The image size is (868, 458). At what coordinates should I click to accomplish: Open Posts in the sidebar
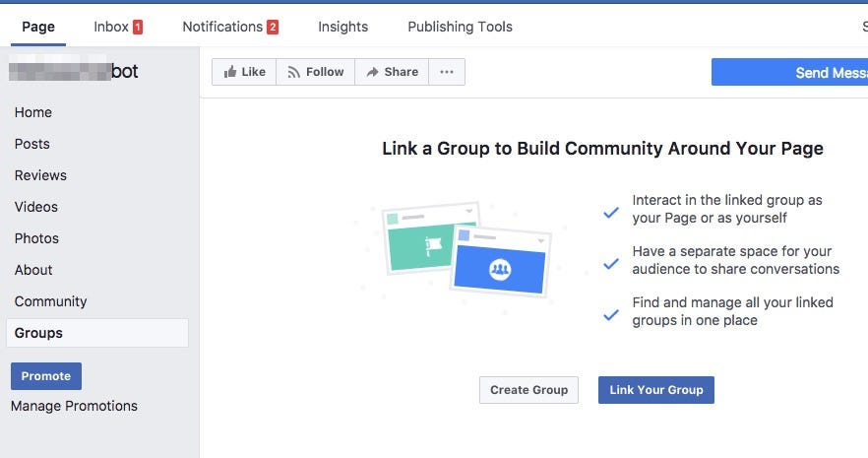tap(32, 144)
